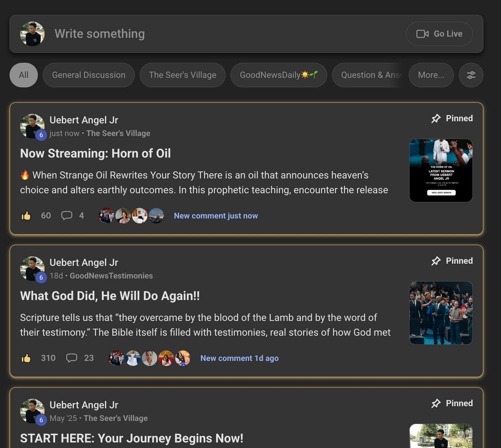
Task: Open comments on Horn of Oil post
Action: pos(67,215)
